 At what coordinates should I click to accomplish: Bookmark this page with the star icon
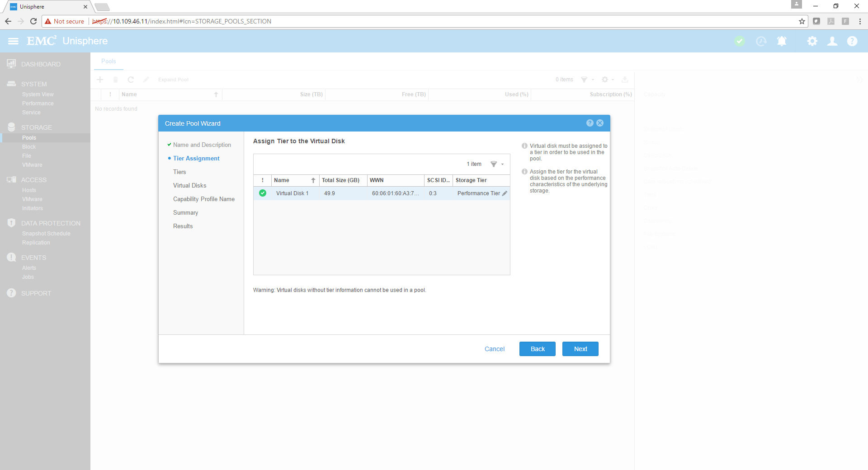[802, 21]
